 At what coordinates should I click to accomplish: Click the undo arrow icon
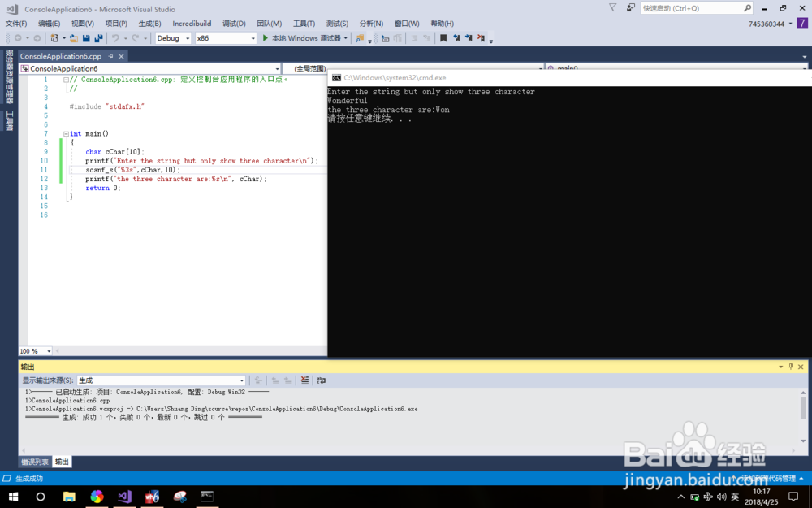click(x=115, y=38)
